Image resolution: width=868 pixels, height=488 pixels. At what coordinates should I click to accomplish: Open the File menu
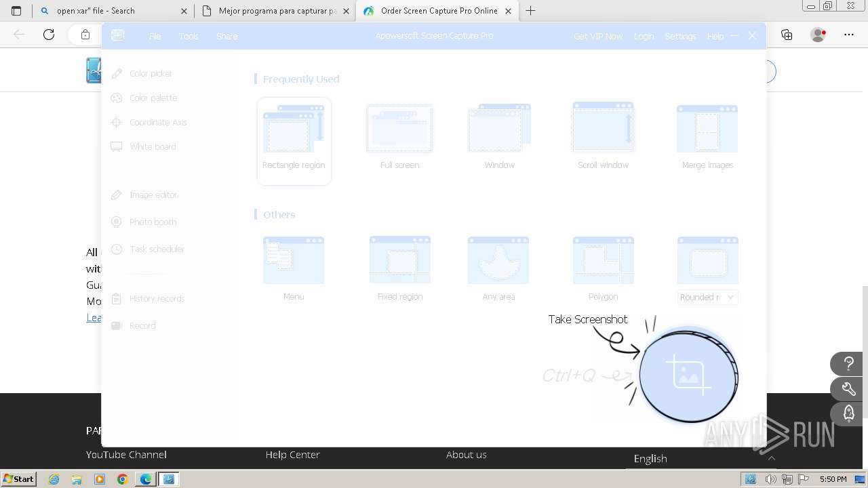tap(155, 36)
